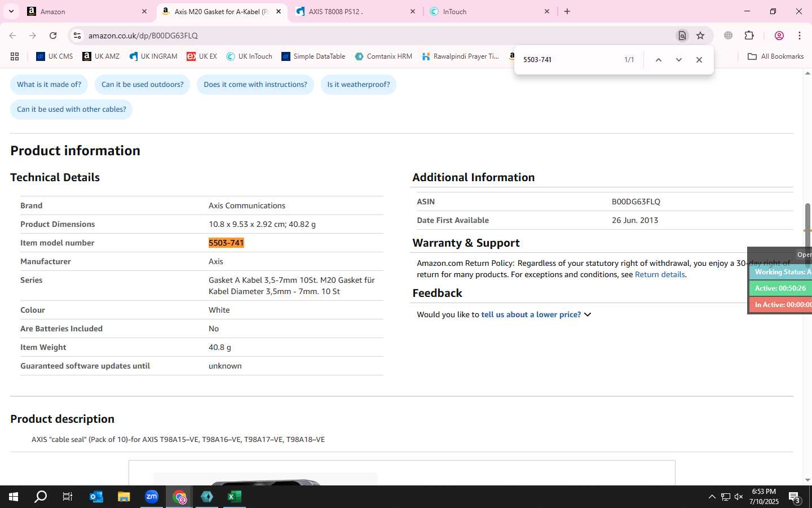The height and width of the screenshot is (508, 812).
Task: Open Rawalpindi Prayer Ti... bookmark
Action: (x=460, y=56)
